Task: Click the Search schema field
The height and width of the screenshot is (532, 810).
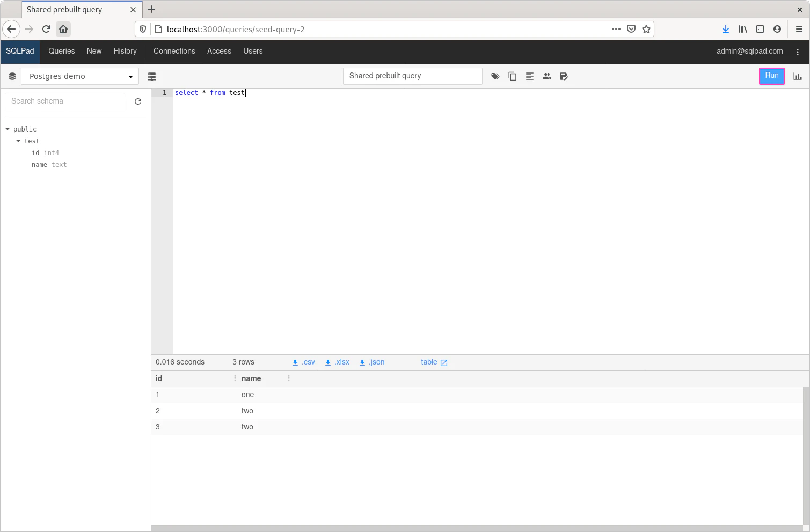Action: pyautogui.click(x=65, y=101)
